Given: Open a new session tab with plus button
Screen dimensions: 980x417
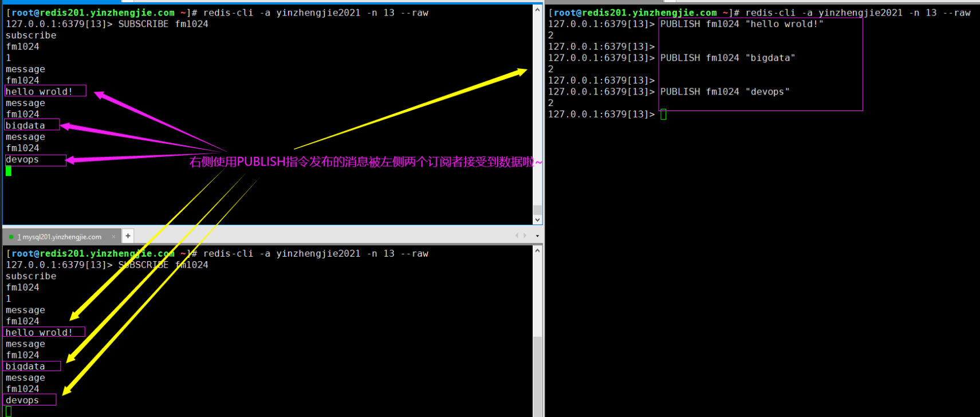Looking at the screenshot, I should tap(128, 236).
